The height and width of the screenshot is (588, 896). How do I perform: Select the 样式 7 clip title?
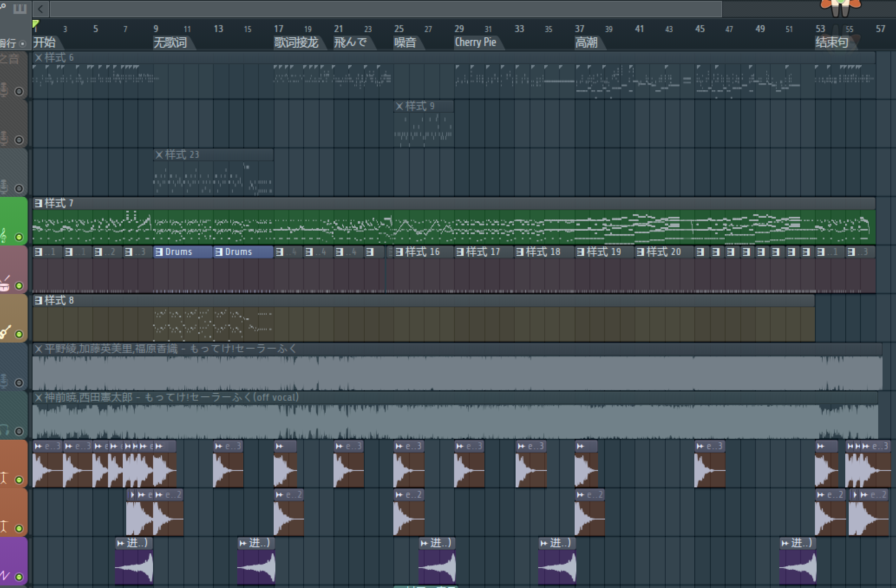(59, 203)
